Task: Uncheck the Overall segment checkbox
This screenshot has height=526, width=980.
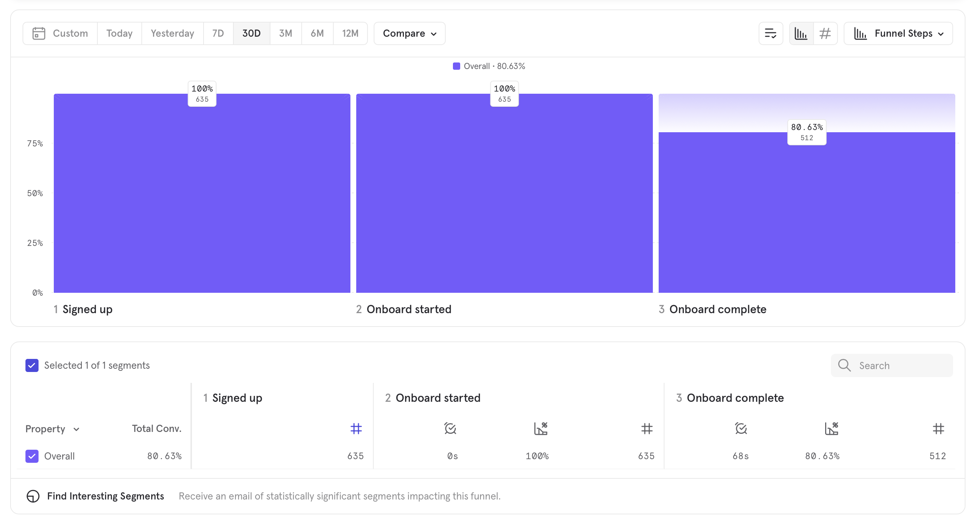Action: pyautogui.click(x=32, y=456)
